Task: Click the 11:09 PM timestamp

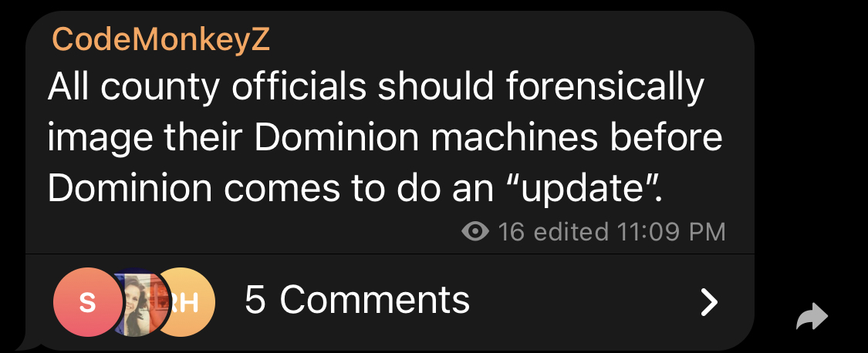Action: coord(670,232)
